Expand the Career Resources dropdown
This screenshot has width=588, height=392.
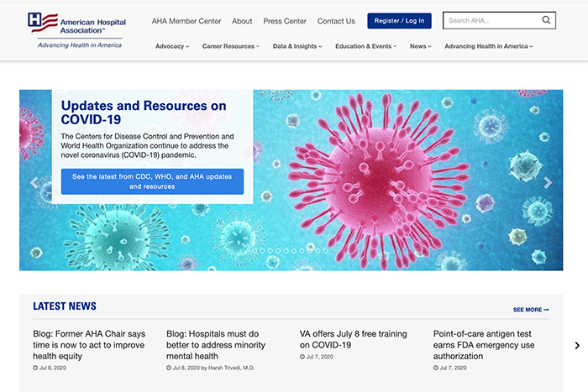[231, 46]
